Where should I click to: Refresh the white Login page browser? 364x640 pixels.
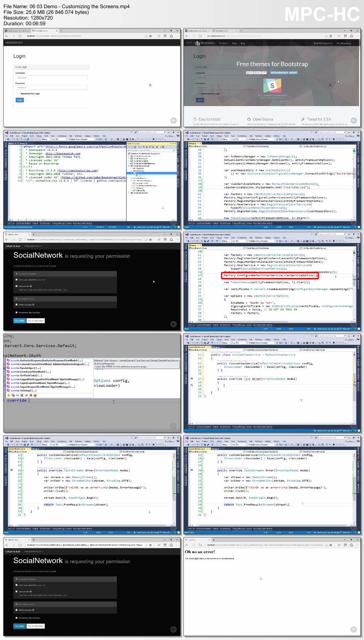[x=20, y=36]
